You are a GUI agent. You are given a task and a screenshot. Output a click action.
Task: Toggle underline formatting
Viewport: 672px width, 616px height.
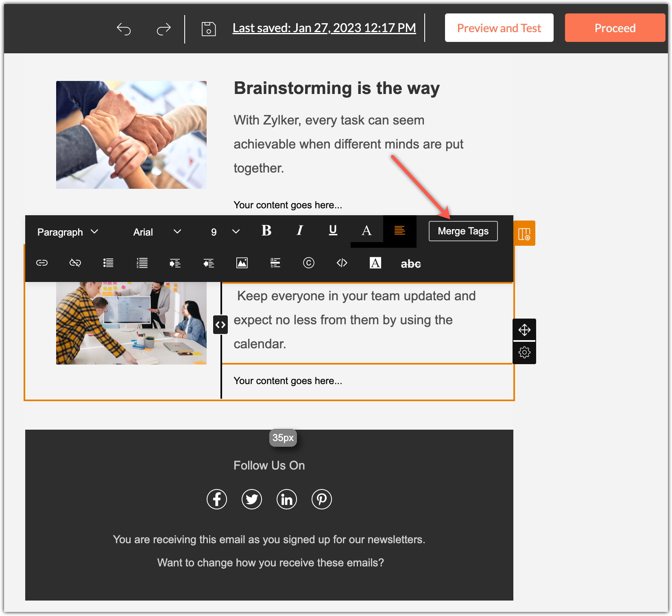pyautogui.click(x=333, y=231)
